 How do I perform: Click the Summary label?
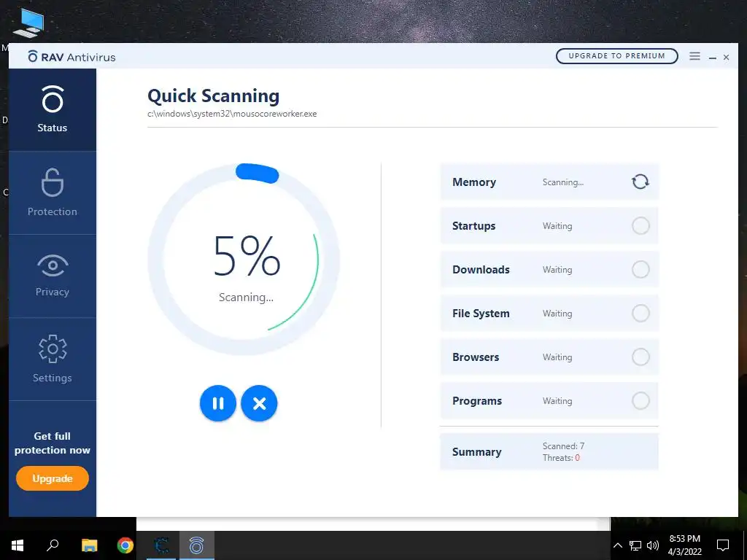(x=477, y=452)
